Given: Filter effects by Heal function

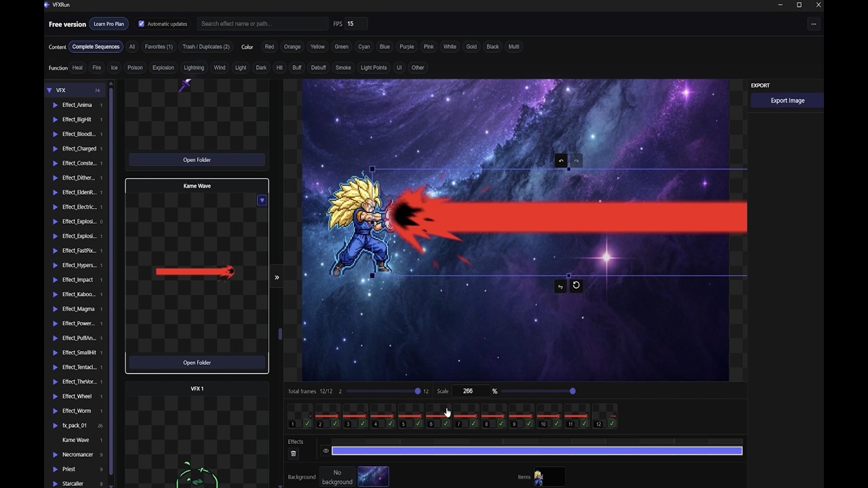Looking at the screenshot, I should (x=77, y=68).
